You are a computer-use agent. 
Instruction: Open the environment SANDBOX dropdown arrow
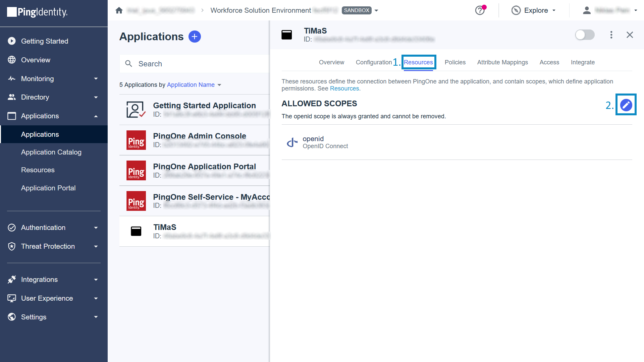(x=376, y=11)
